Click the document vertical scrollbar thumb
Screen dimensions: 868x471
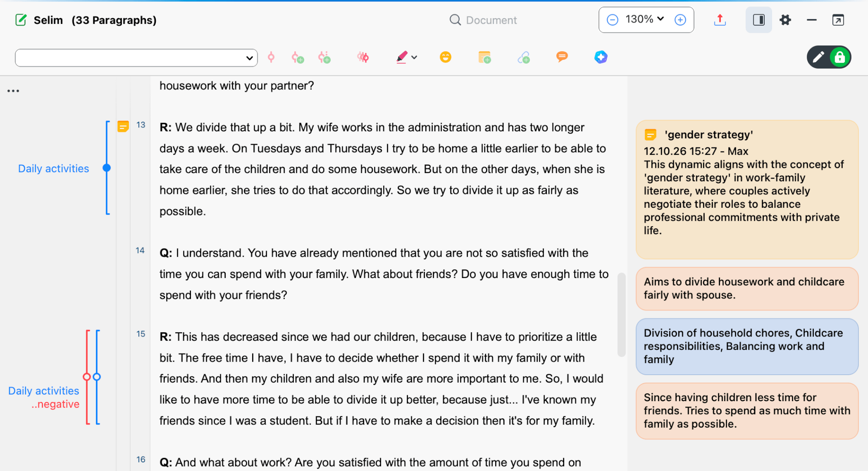click(621, 314)
